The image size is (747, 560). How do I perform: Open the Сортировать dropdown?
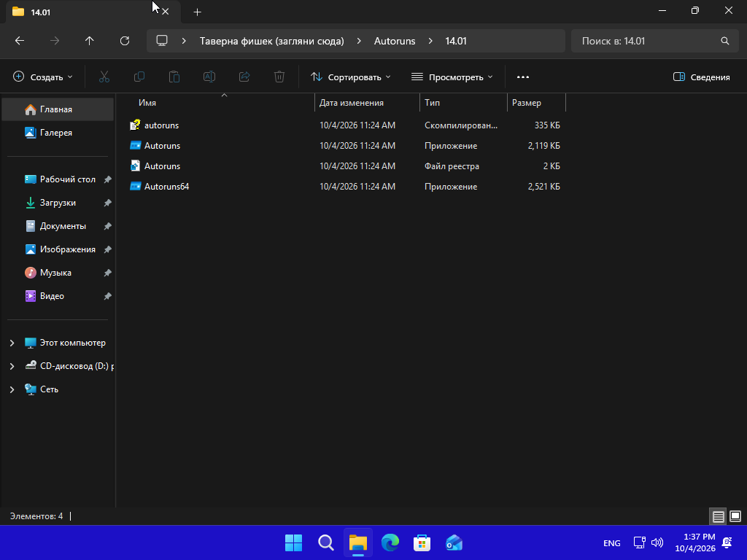click(351, 77)
